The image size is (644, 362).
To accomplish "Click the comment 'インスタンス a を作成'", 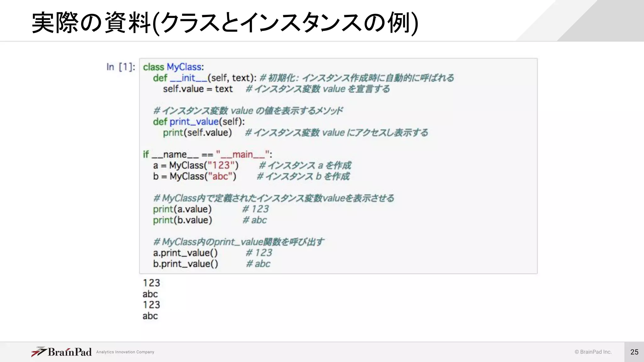I will (x=305, y=165).
